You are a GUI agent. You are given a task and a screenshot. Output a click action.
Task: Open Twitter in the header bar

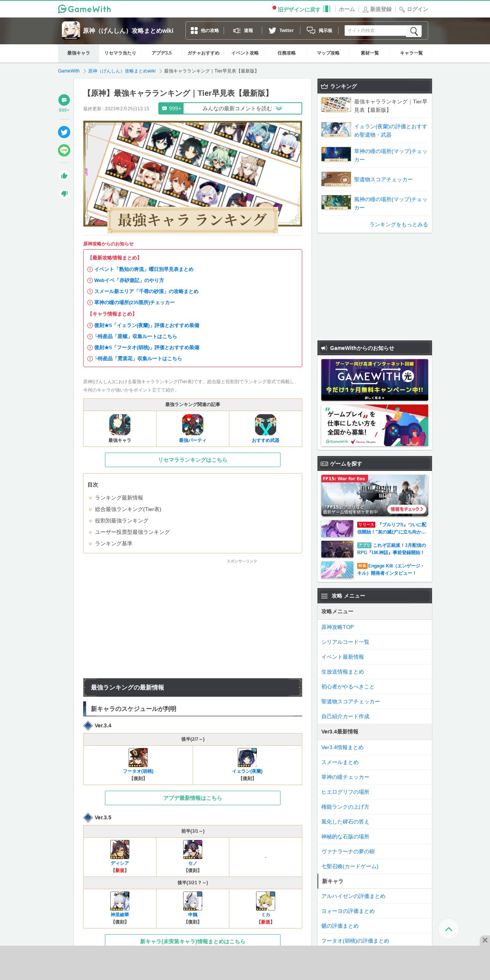[x=281, y=31]
